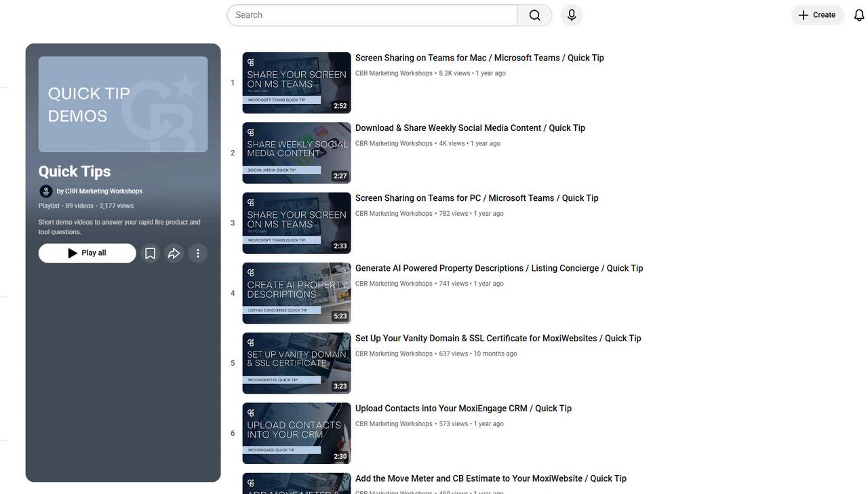This screenshot has width=868, height=494.
Task: Click '741 views' on the fourth video
Action: click(x=454, y=284)
